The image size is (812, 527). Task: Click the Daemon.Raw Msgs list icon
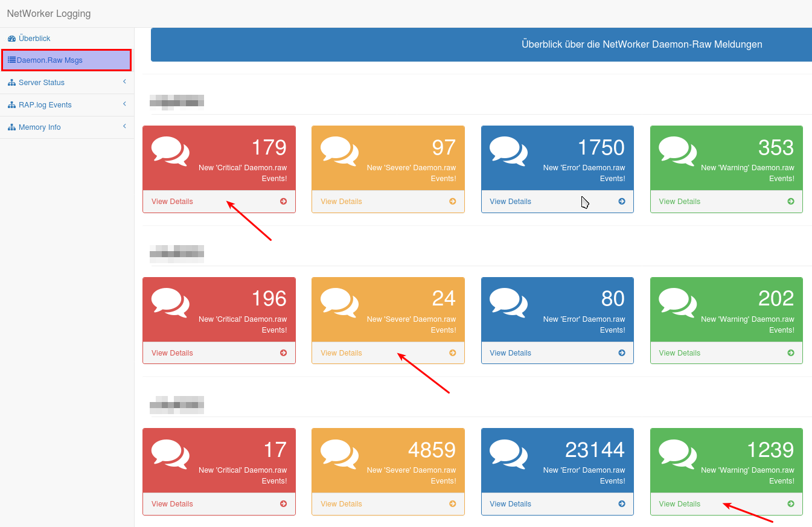[x=12, y=60]
